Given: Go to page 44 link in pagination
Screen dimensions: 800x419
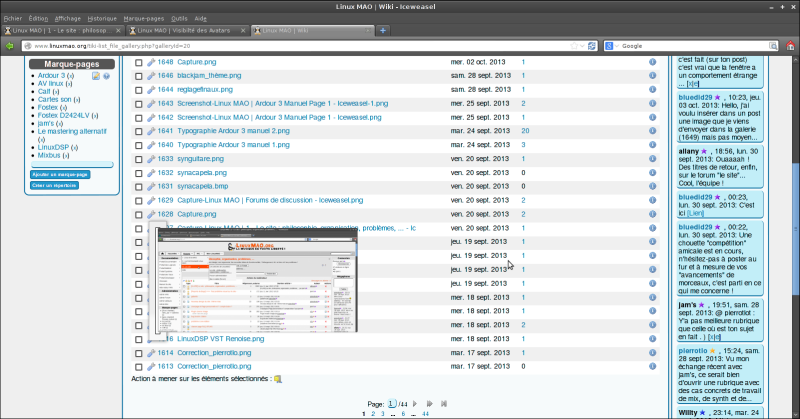Looking at the screenshot, I should 425,414.
